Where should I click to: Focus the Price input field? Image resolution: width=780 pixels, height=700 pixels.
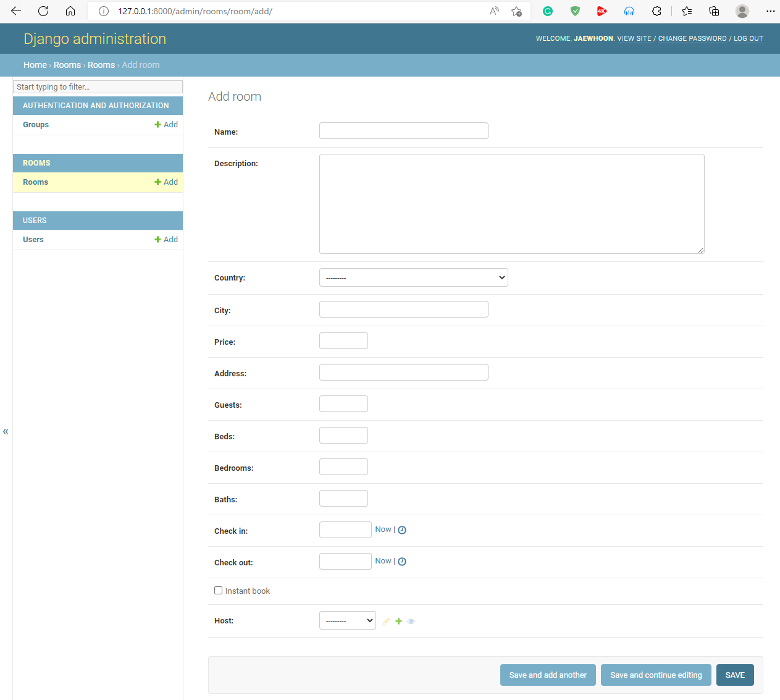click(x=343, y=340)
